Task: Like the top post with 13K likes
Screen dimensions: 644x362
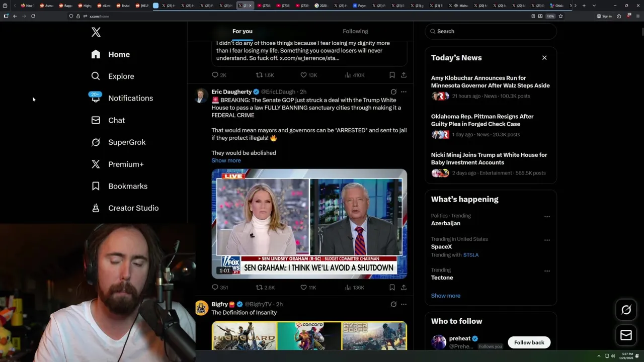Action: point(308,75)
